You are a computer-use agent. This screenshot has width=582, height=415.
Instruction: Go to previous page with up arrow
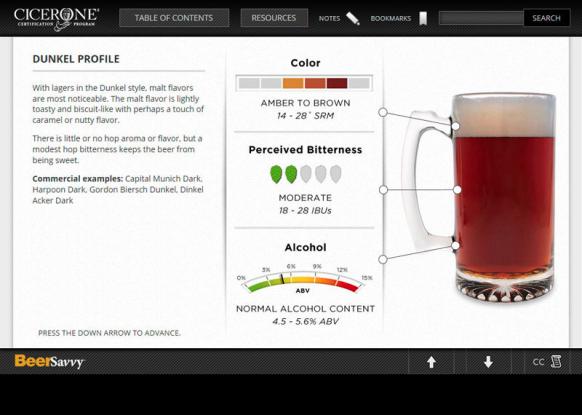coord(431,362)
